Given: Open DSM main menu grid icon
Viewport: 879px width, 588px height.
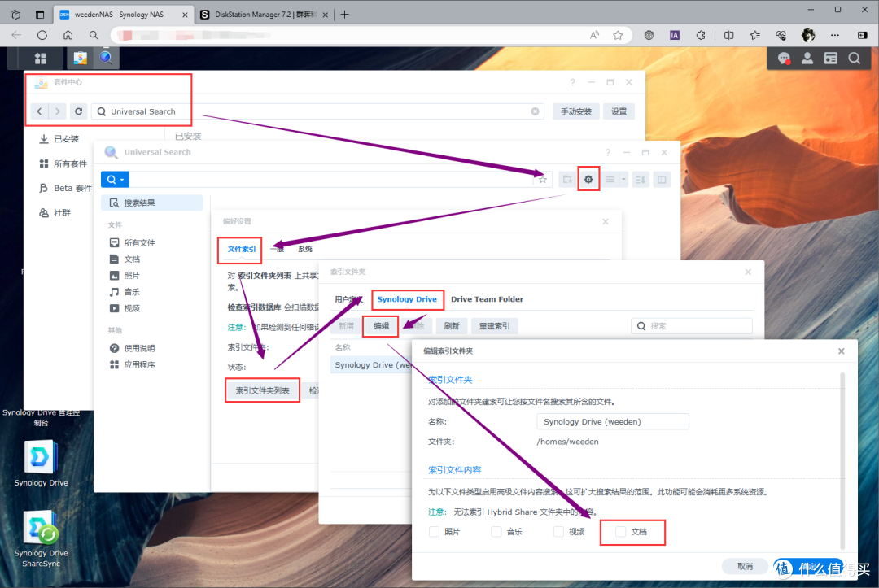Looking at the screenshot, I should click(x=41, y=58).
